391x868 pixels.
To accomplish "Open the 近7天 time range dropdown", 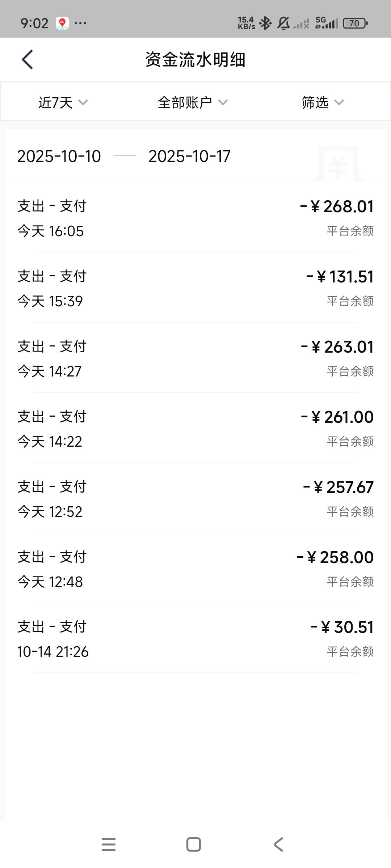I will coord(63,102).
